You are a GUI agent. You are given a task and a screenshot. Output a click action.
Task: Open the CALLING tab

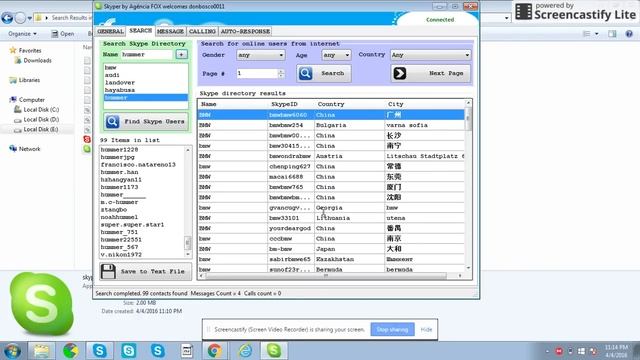point(202,31)
